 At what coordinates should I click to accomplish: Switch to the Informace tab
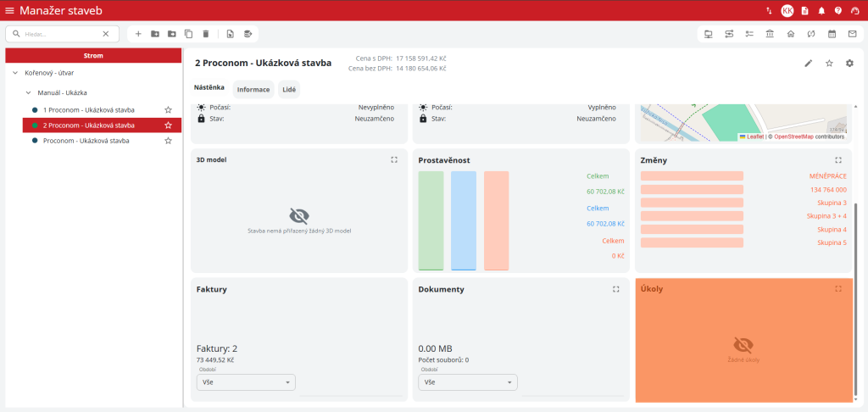pos(253,89)
